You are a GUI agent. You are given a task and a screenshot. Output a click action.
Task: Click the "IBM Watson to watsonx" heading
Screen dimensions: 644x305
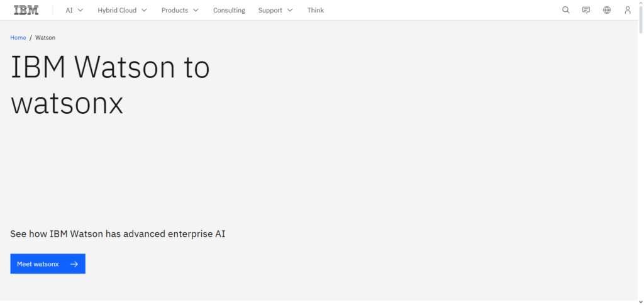(x=110, y=85)
